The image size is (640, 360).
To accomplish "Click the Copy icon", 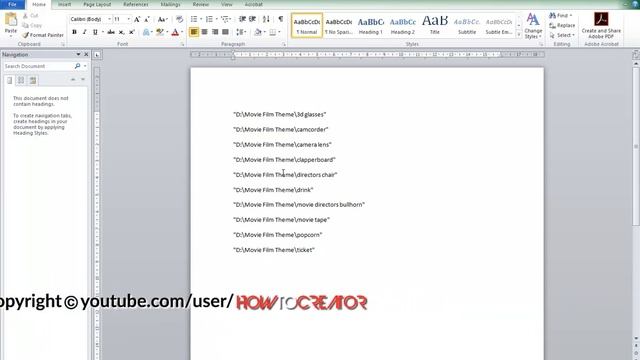I will 25,25.
